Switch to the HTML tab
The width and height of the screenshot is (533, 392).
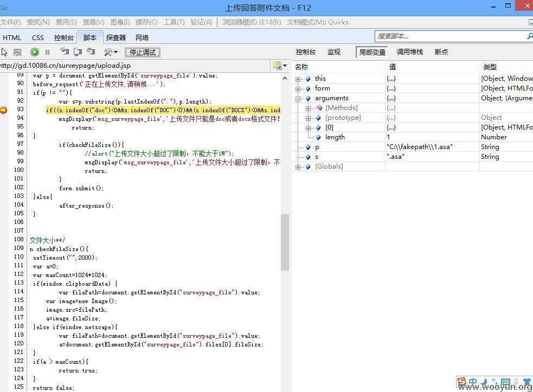click(12, 38)
